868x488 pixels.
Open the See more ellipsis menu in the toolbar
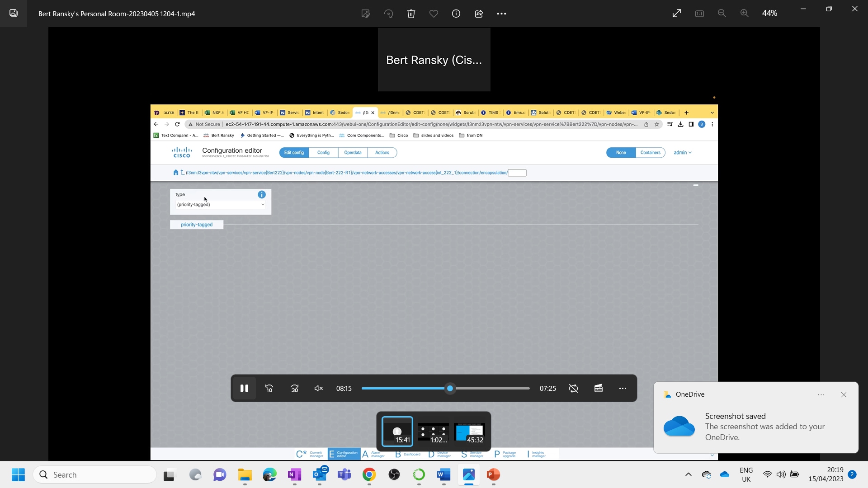click(x=502, y=14)
